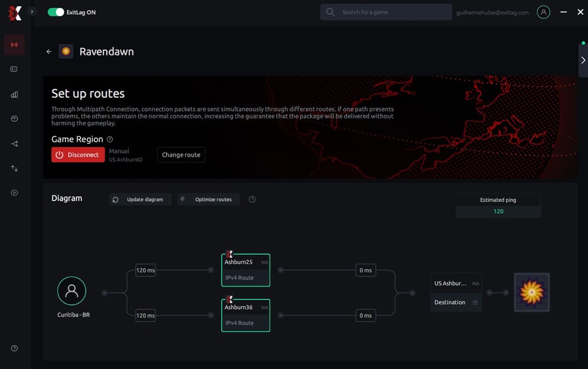This screenshot has height=369, width=588.
Task: Click the ExitLag badge on Ashburn25 node
Action: pos(229,254)
